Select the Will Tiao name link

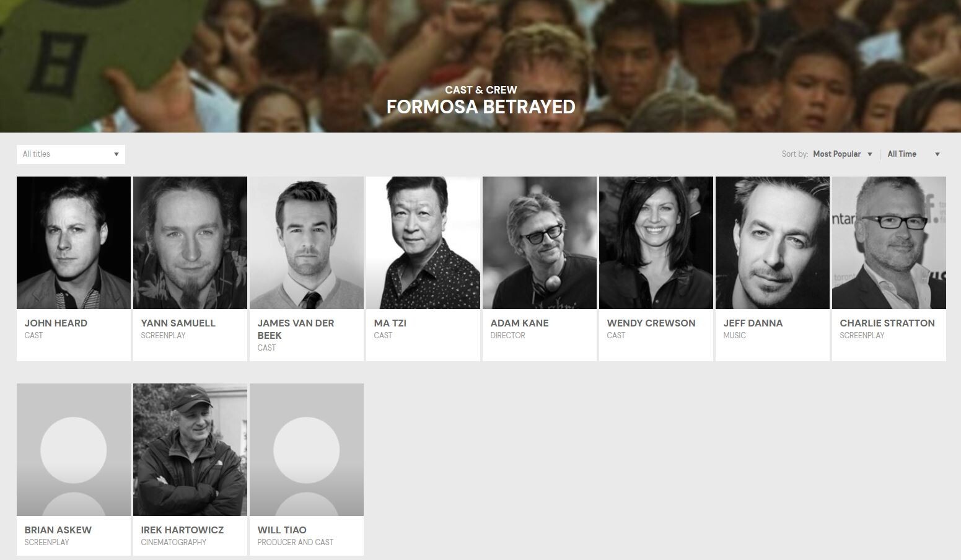(282, 530)
